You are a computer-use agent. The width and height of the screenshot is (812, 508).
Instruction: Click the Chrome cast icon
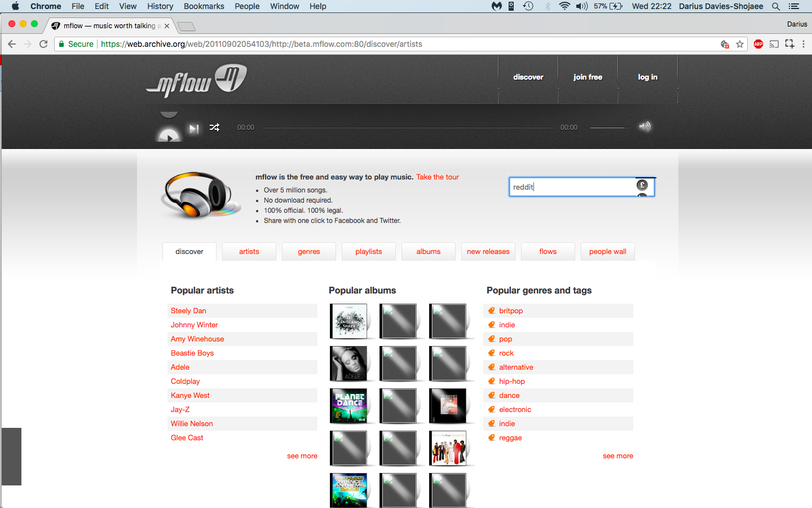[x=774, y=44]
